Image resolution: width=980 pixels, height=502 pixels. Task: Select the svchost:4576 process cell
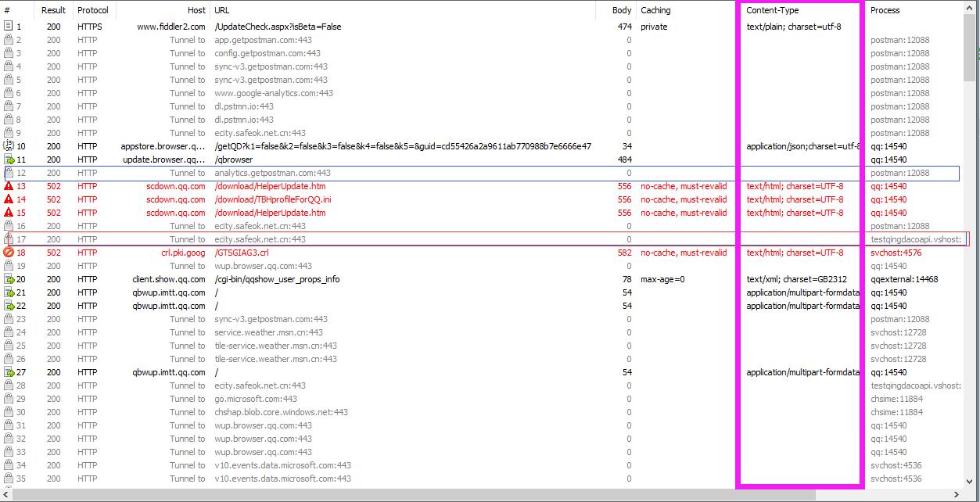(896, 253)
